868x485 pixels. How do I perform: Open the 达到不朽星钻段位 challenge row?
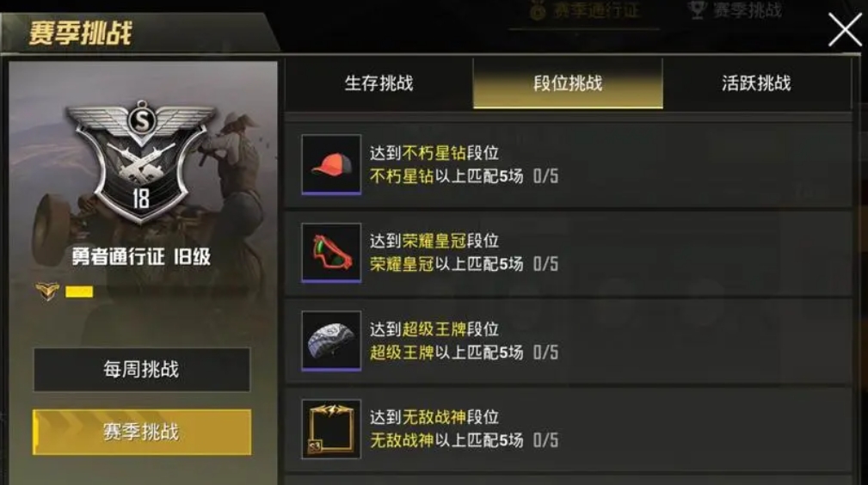click(x=569, y=165)
